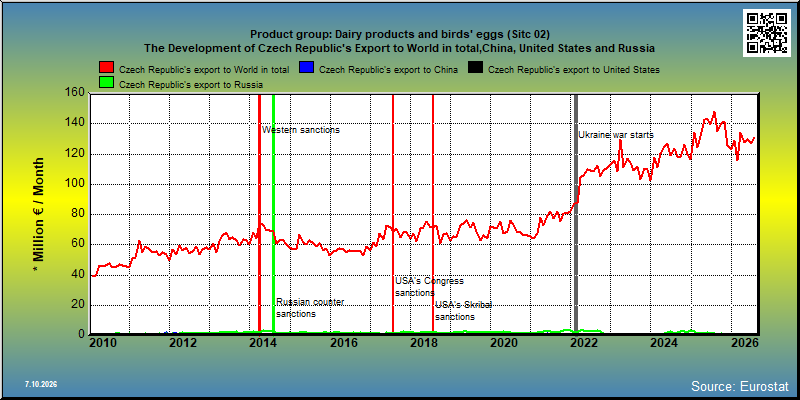The width and height of the screenshot is (800, 400).
Task: Click the 20 value on the y-axis
Action: pyautogui.click(x=79, y=305)
